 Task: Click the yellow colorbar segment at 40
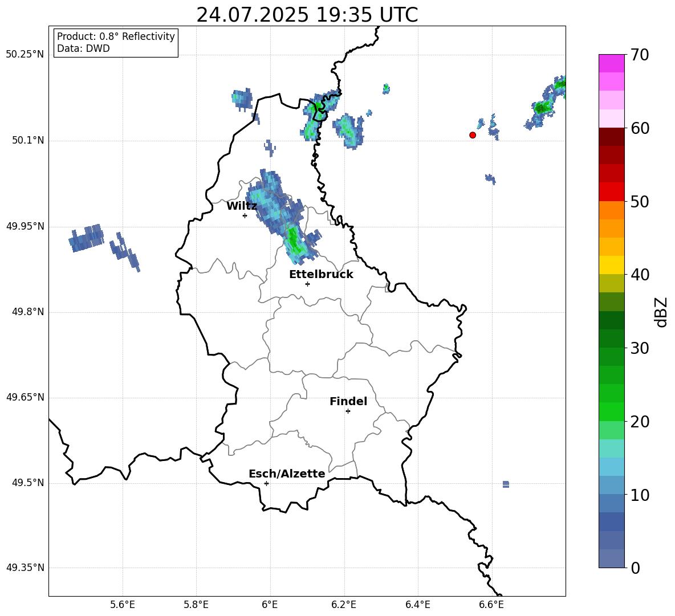tap(611, 265)
